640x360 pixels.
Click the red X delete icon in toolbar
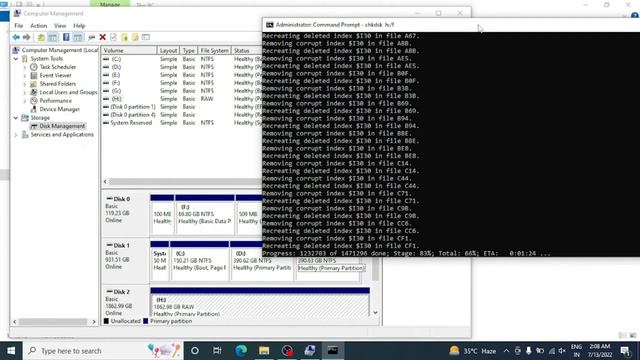coord(102,37)
